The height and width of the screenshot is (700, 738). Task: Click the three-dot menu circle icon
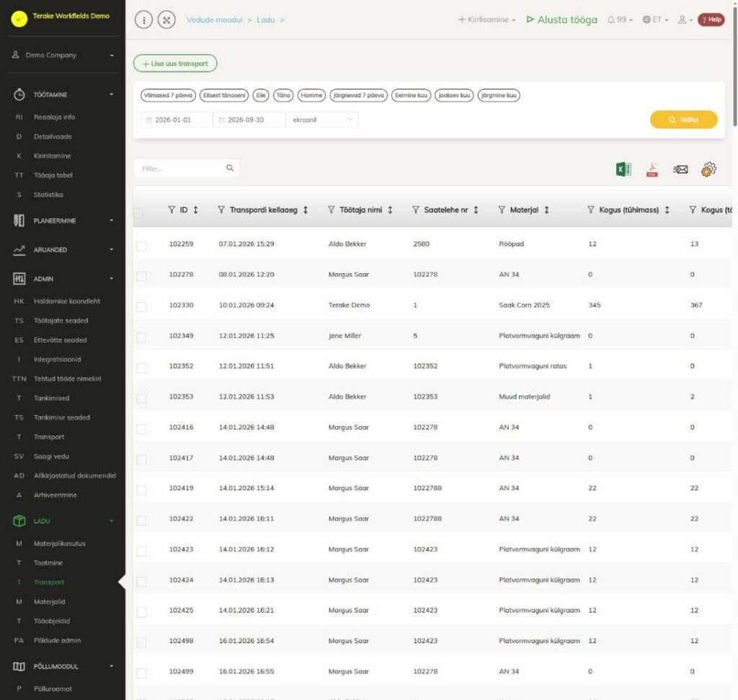coord(143,19)
